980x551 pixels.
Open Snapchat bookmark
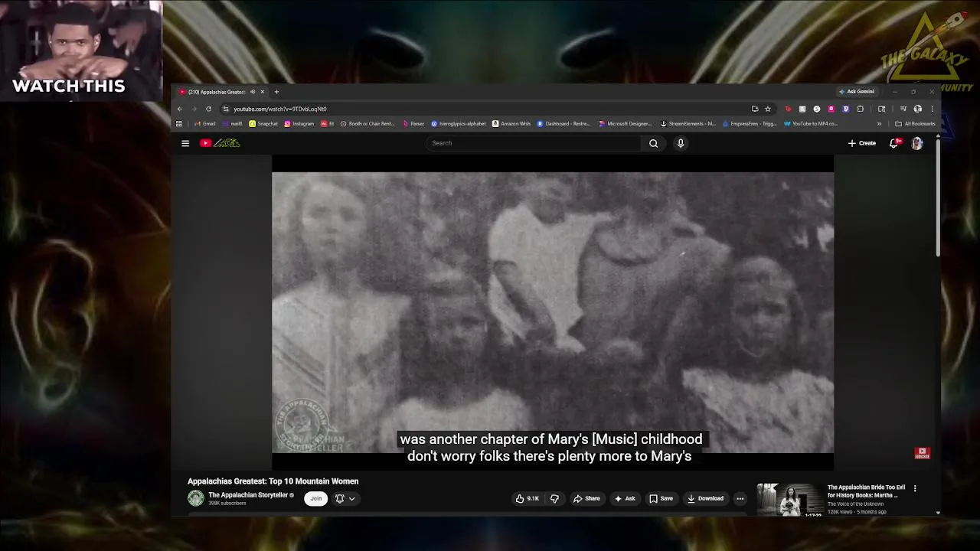263,123
